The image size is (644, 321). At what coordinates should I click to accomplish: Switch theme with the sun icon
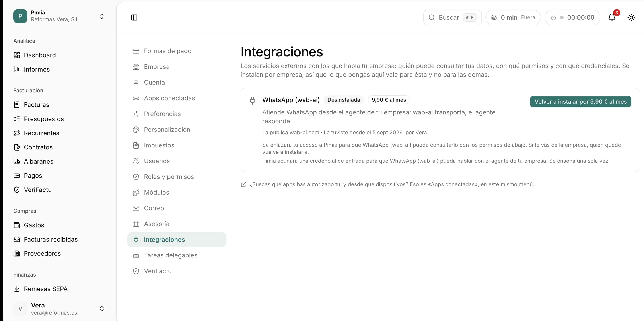tap(631, 17)
